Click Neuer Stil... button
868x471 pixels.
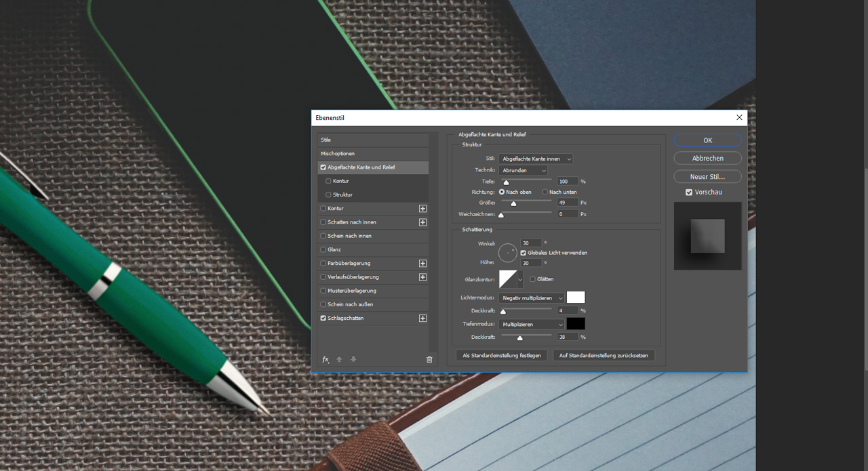coord(707,176)
